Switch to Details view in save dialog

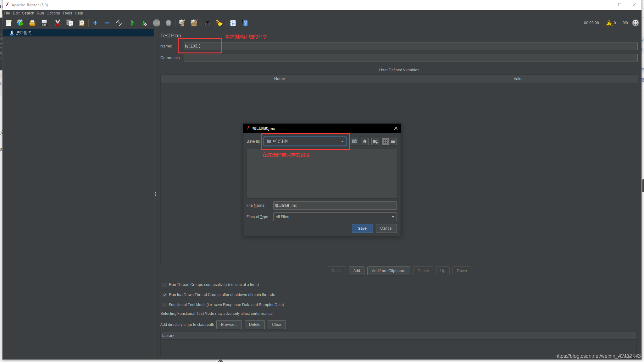click(x=393, y=141)
